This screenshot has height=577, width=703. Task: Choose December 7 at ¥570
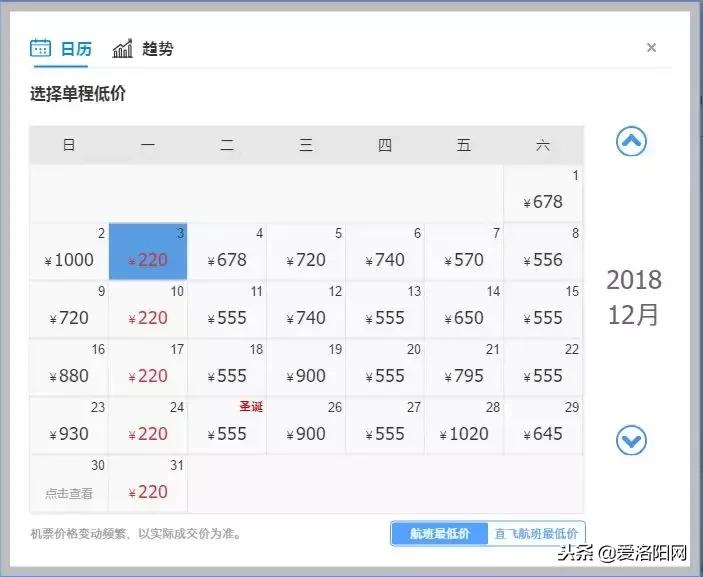pyautogui.click(x=464, y=252)
